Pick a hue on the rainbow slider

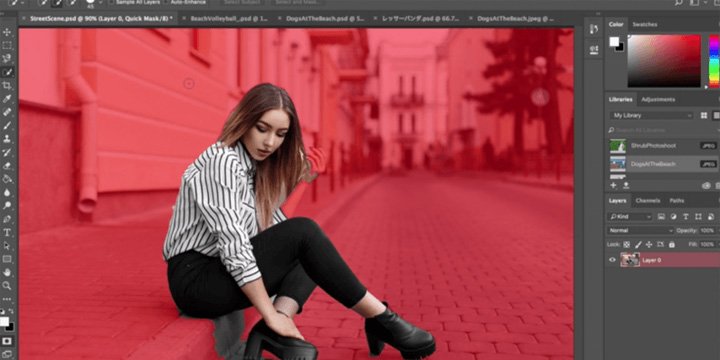714,61
